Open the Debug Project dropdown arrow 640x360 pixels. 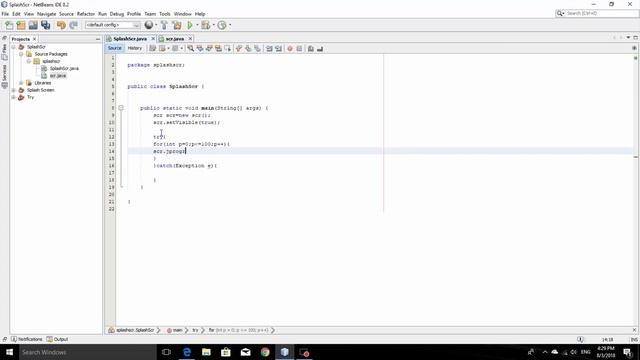tap(213, 25)
